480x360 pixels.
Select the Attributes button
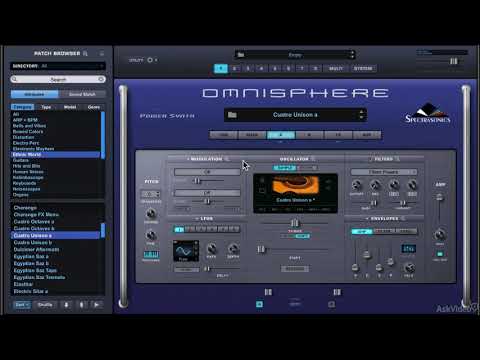coord(34,94)
